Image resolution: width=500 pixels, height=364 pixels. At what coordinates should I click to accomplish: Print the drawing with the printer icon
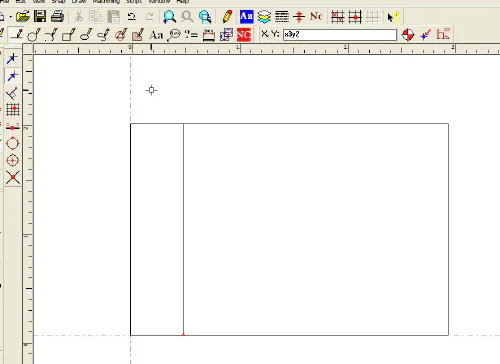(57, 16)
